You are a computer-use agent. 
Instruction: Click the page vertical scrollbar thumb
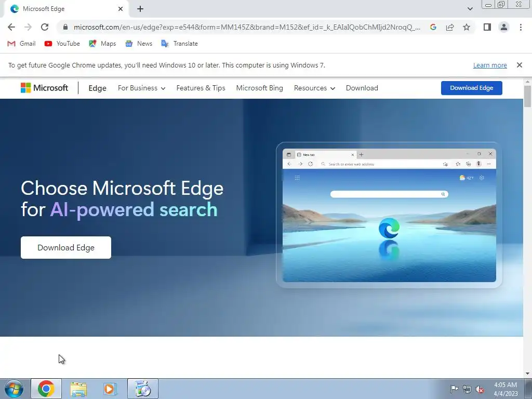pyautogui.click(x=528, y=96)
